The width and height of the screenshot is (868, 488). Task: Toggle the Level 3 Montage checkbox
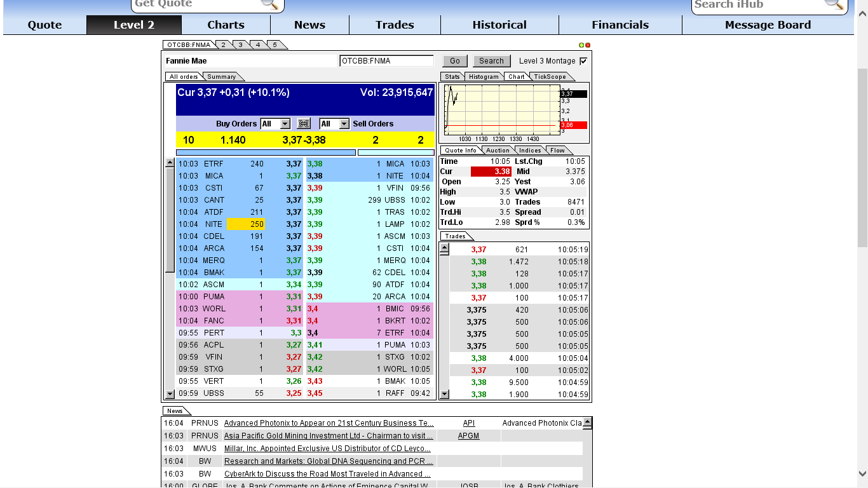[583, 61]
